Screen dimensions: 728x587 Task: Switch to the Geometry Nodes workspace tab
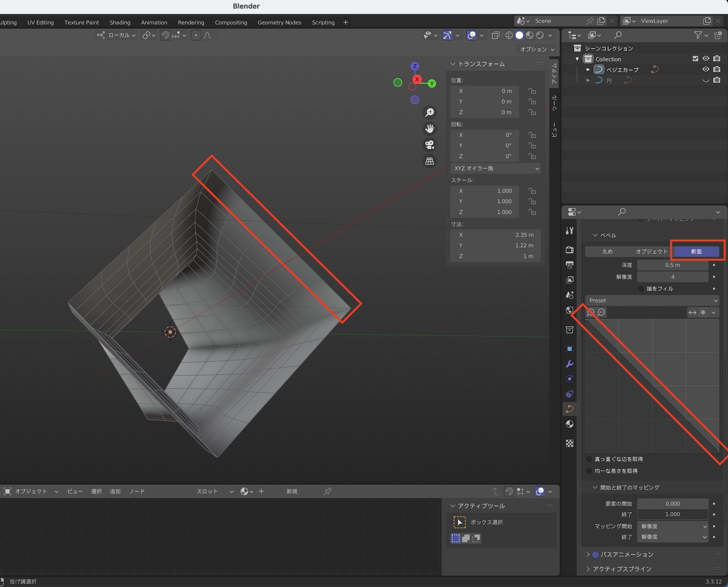(279, 23)
